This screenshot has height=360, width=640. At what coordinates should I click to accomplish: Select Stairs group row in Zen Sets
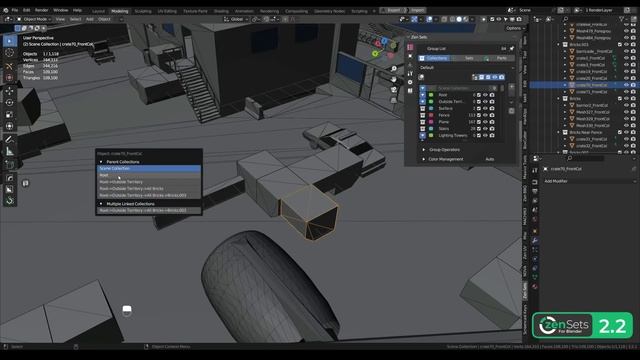tap(444, 129)
